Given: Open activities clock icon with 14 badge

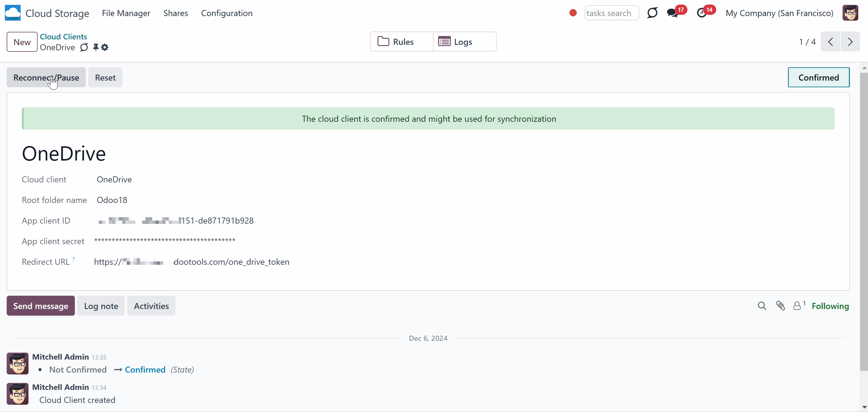Looking at the screenshot, I should click(702, 13).
